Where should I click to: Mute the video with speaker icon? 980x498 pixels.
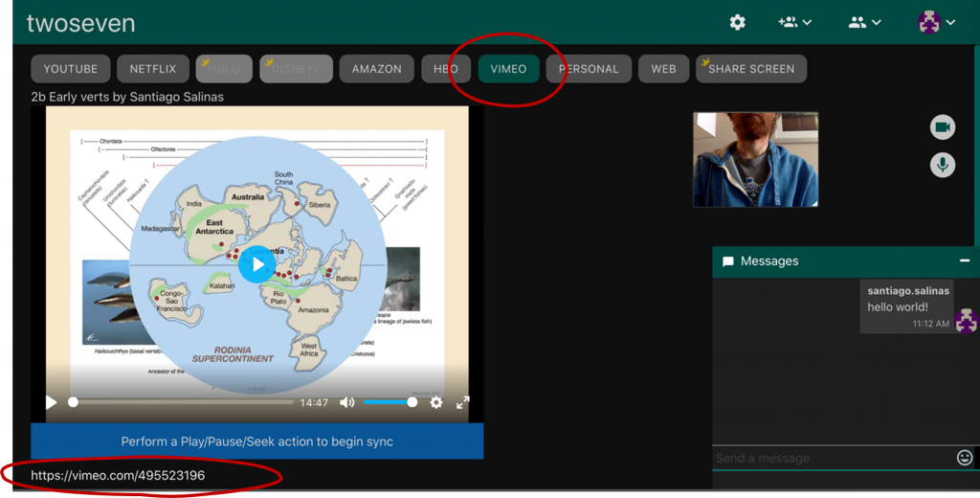pyautogui.click(x=346, y=402)
